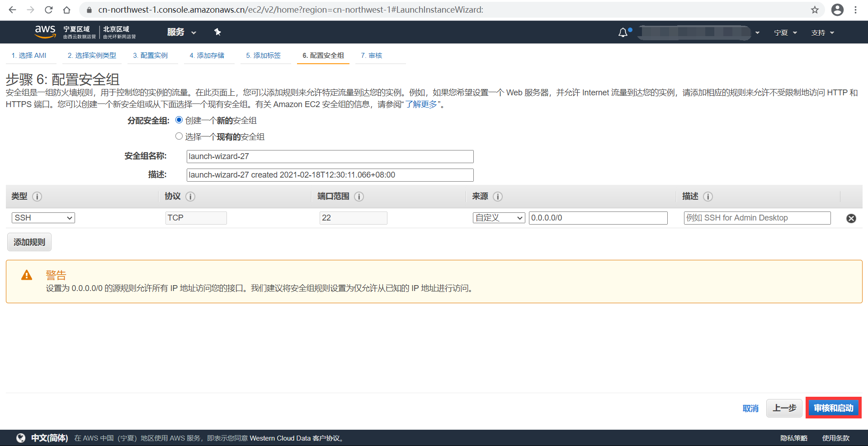868x446 pixels.
Task: Open the notifications bell in the top bar
Action: click(623, 32)
